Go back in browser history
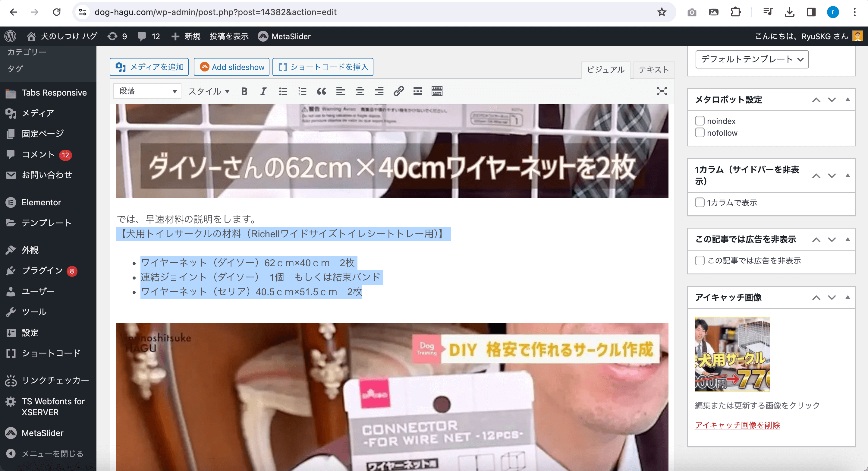 point(13,12)
